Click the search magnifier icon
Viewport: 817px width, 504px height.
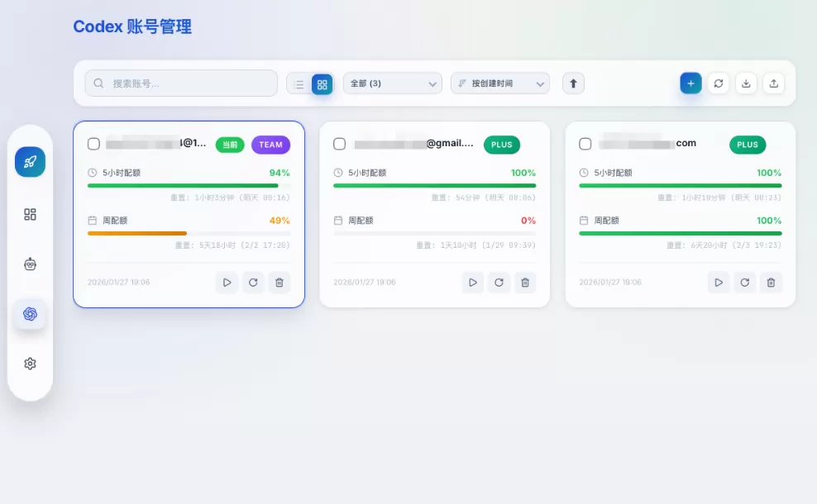pos(98,83)
